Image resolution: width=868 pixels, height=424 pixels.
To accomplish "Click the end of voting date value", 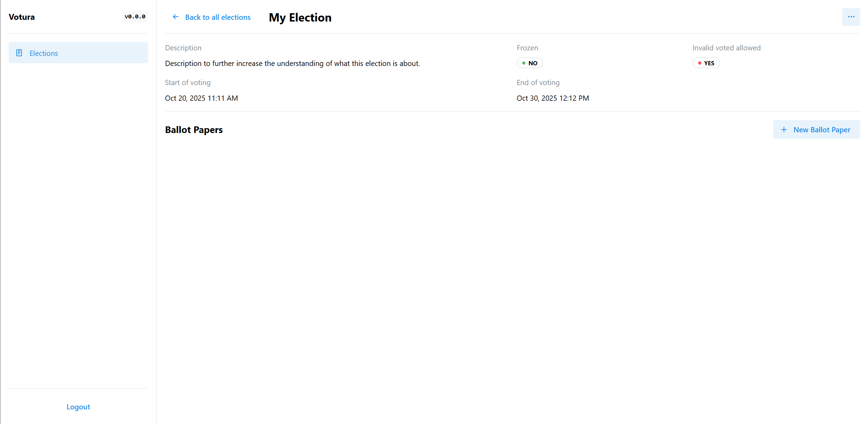I will pyautogui.click(x=553, y=98).
